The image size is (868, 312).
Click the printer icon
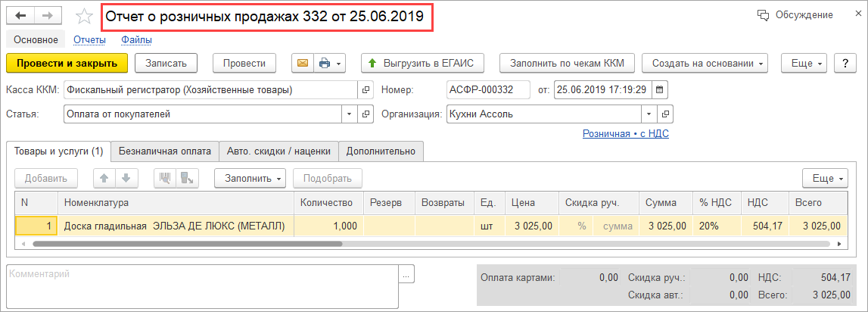pyautogui.click(x=325, y=63)
